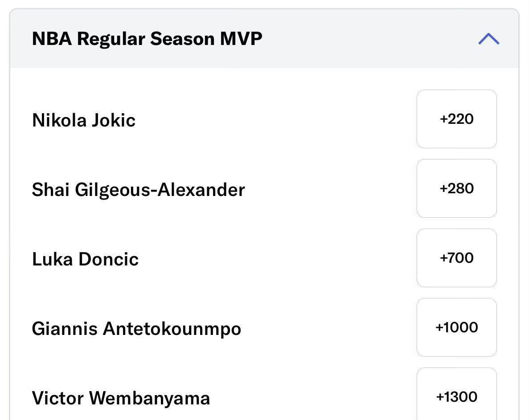Select the +280 odds box
529x420 pixels.
click(x=456, y=188)
